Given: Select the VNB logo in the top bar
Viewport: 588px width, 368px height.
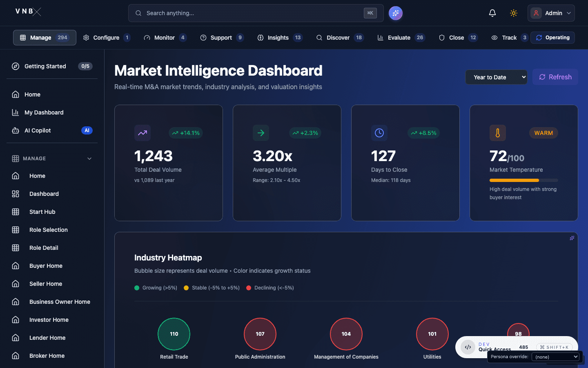Looking at the screenshot, I should tap(27, 11).
